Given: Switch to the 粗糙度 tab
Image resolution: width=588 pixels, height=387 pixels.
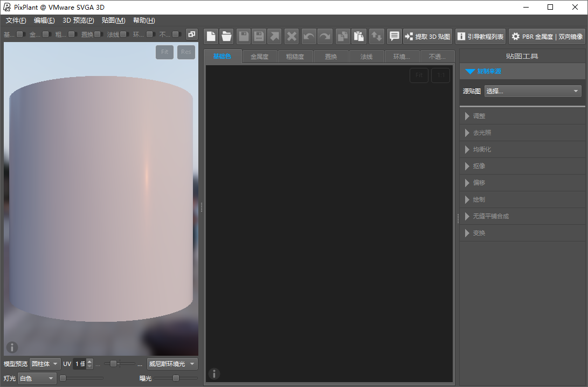Looking at the screenshot, I should point(295,57).
